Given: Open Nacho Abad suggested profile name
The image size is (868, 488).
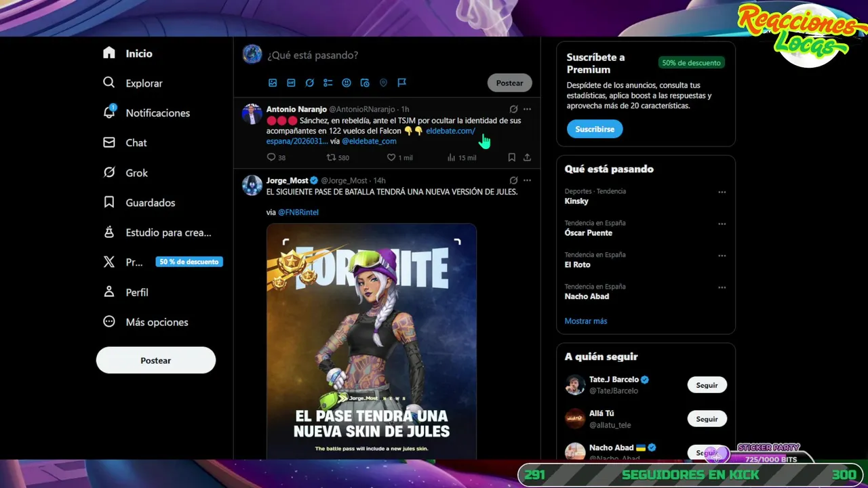Looking at the screenshot, I should (611, 447).
